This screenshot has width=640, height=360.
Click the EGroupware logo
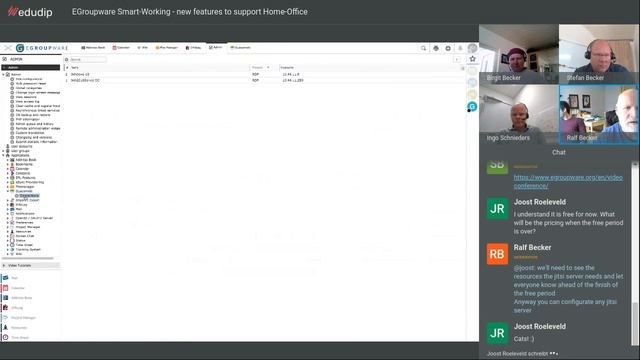[42, 48]
